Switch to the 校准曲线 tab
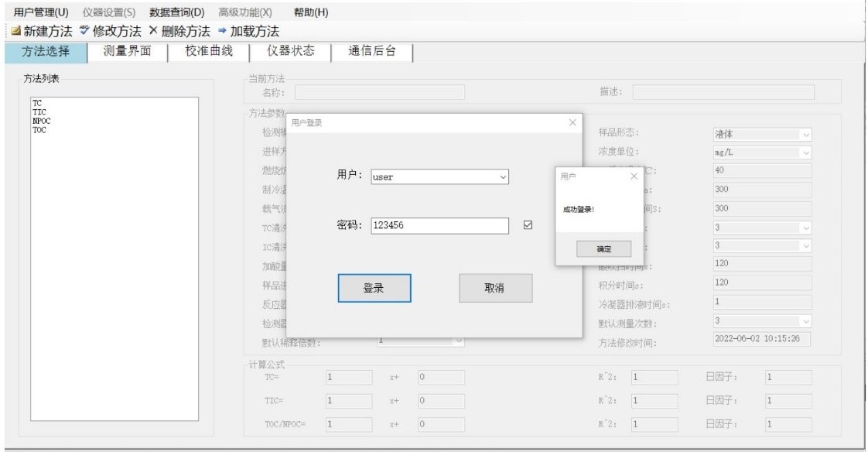 pyautogui.click(x=209, y=52)
